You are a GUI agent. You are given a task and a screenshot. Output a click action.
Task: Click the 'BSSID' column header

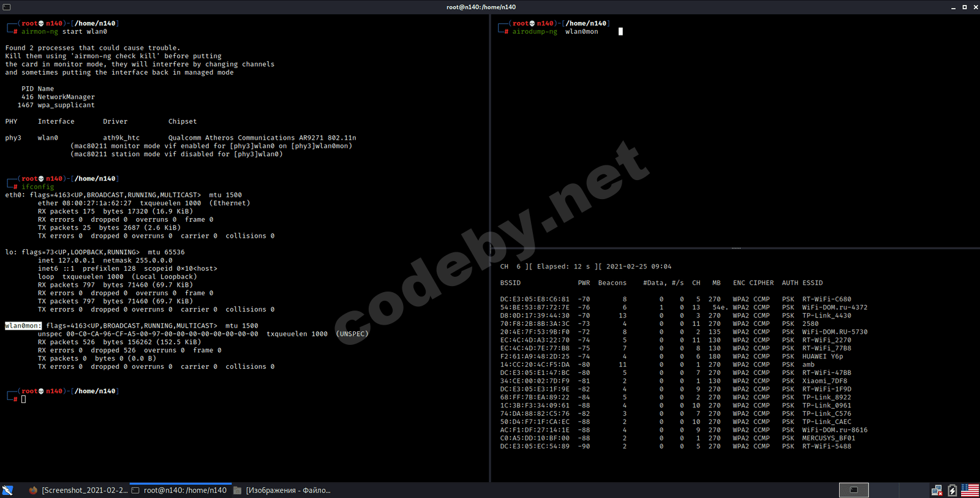[510, 283]
